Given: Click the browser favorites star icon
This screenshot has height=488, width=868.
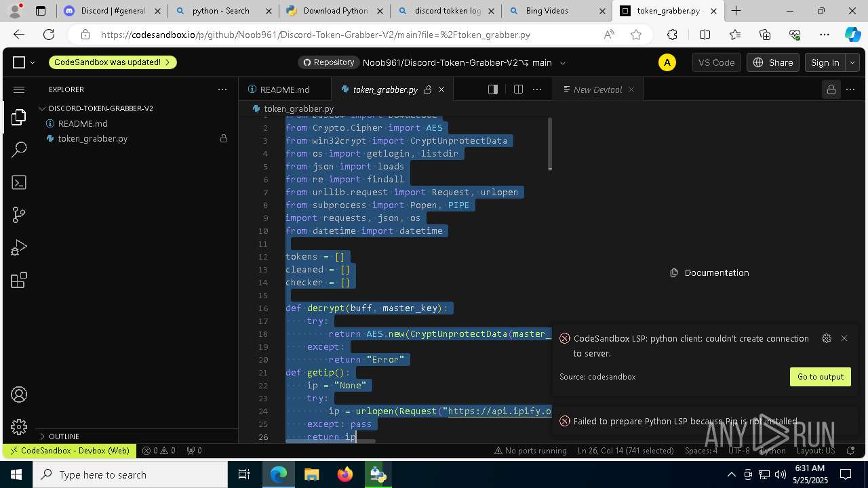Looking at the screenshot, I should pos(636,35).
